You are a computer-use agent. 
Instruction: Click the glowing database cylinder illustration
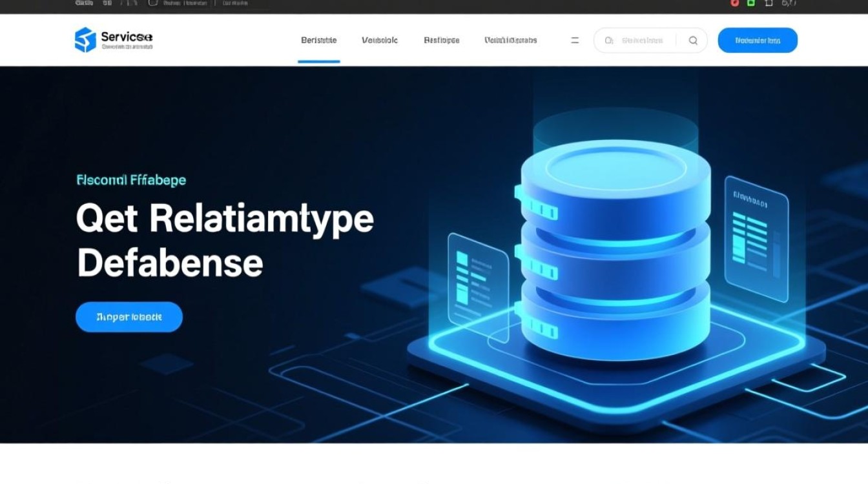pos(615,252)
